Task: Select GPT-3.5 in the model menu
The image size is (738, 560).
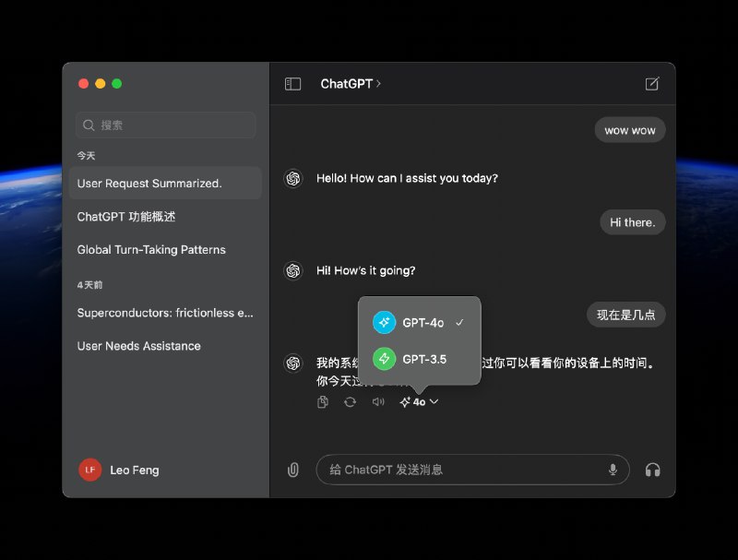Action: (x=420, y=359)
